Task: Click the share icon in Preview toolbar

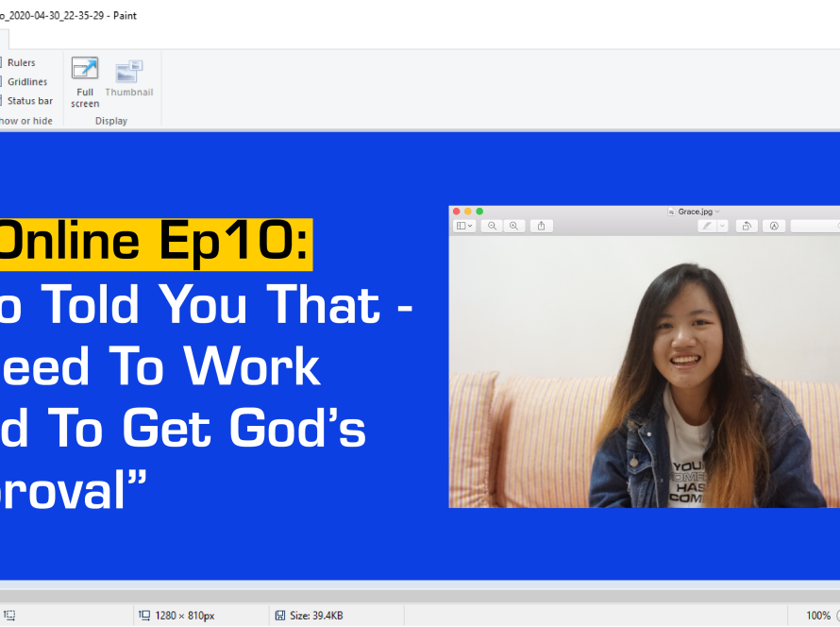Action: pyautogui.click(x=542, y=226)
